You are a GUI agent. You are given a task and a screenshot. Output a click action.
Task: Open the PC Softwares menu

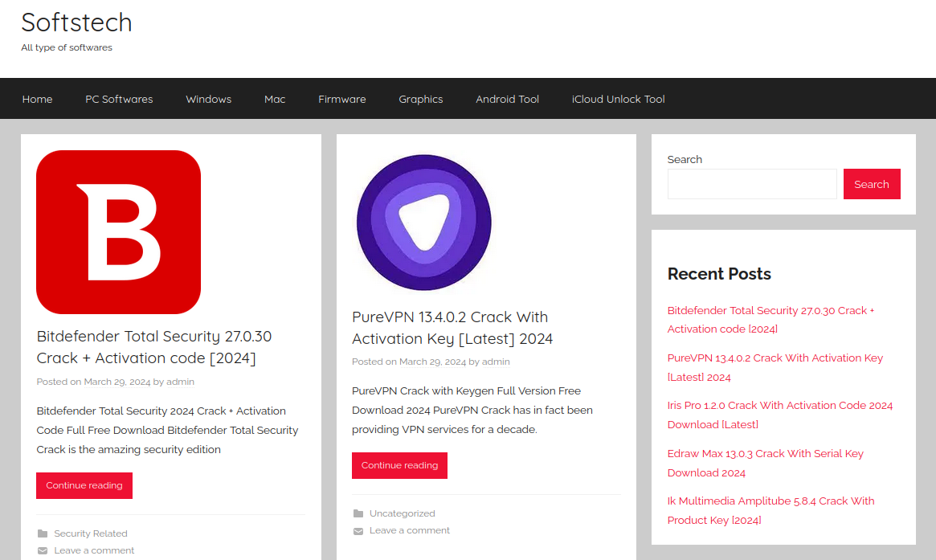click(x=119, y=99)
